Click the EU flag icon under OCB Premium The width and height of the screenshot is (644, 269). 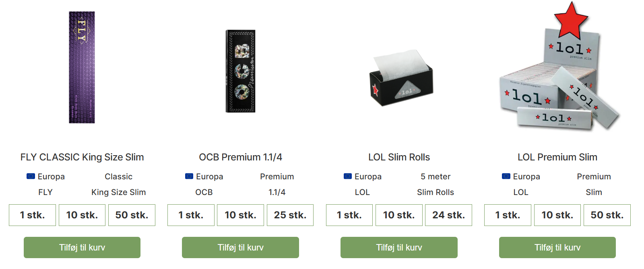point(189,176)
